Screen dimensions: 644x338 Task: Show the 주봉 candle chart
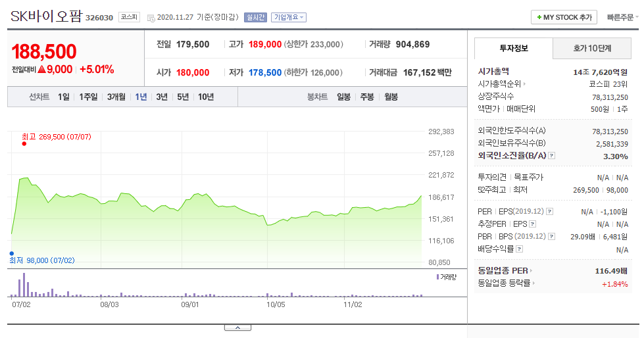[x=367, y=97]
